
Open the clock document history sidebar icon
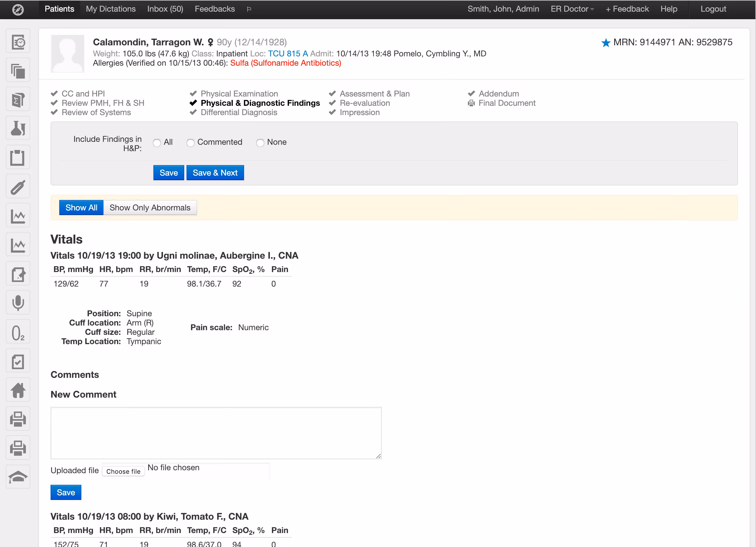coord(18,42)
